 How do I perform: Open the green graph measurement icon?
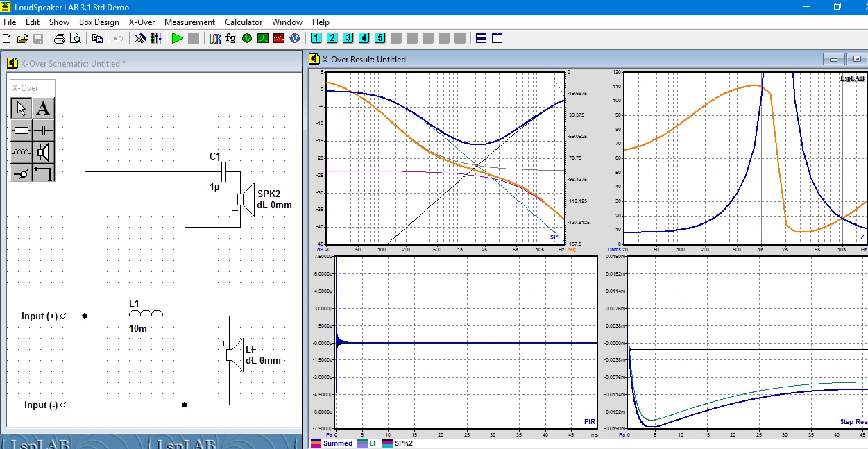click(x=263, y=38)
